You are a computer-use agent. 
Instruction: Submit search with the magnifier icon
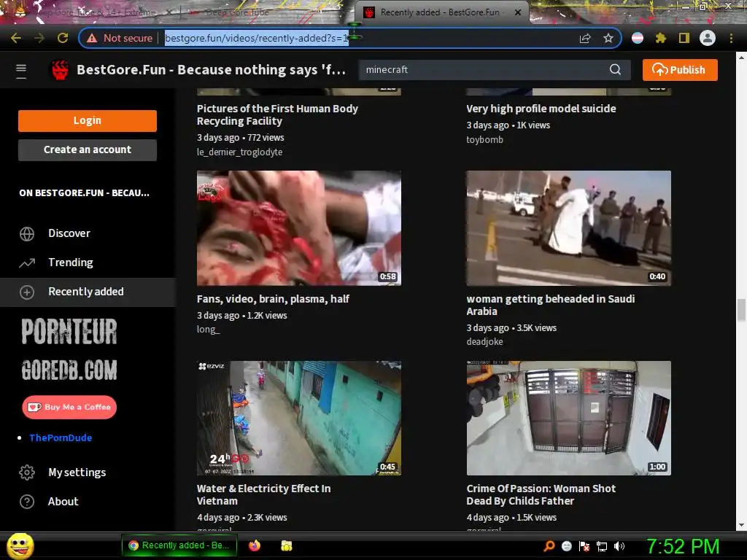click(x=615, y=70)
